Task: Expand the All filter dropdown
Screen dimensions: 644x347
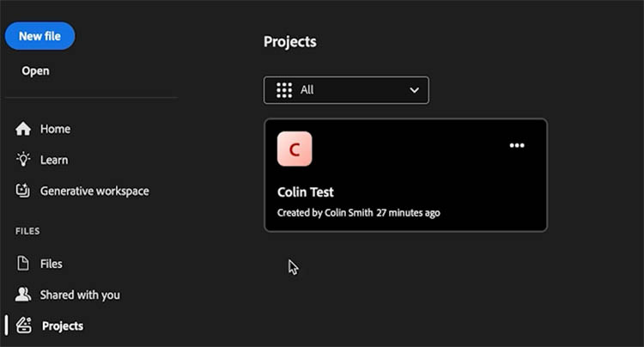Action: pyautogui.click(x=346, y=90)
